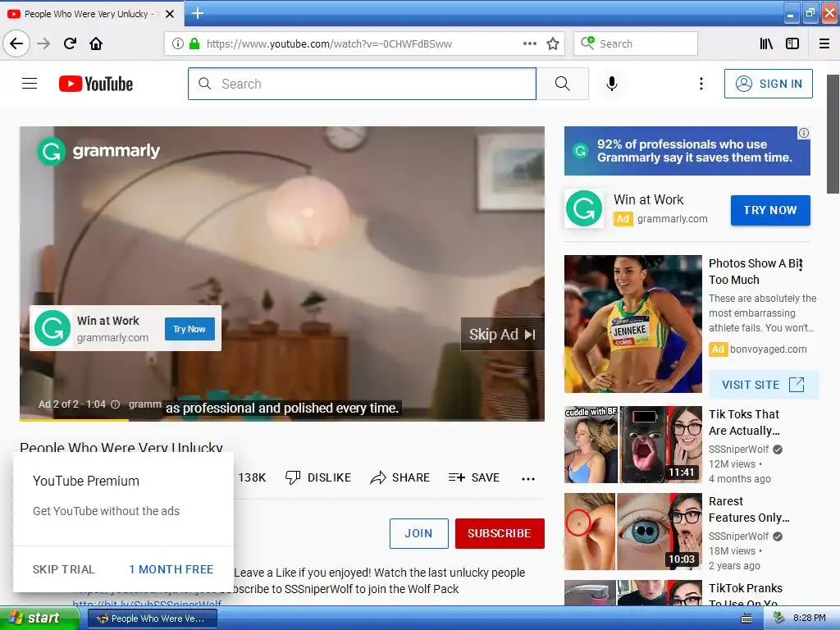Click Try Now on the video ad overlay
The image size is (840, 630).
pos(189,329)
